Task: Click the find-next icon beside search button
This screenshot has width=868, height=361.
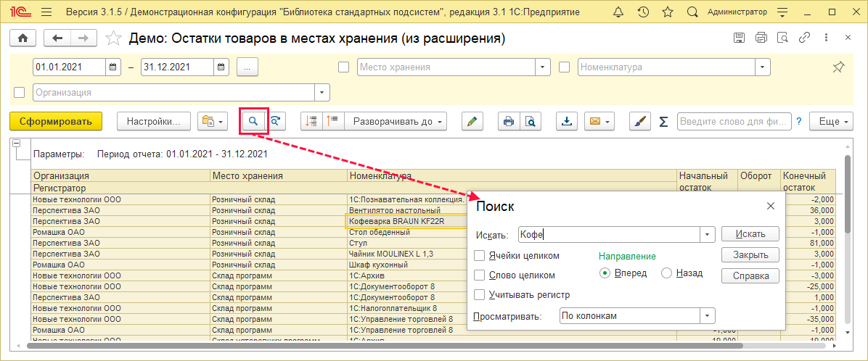Action: point(275,121)
